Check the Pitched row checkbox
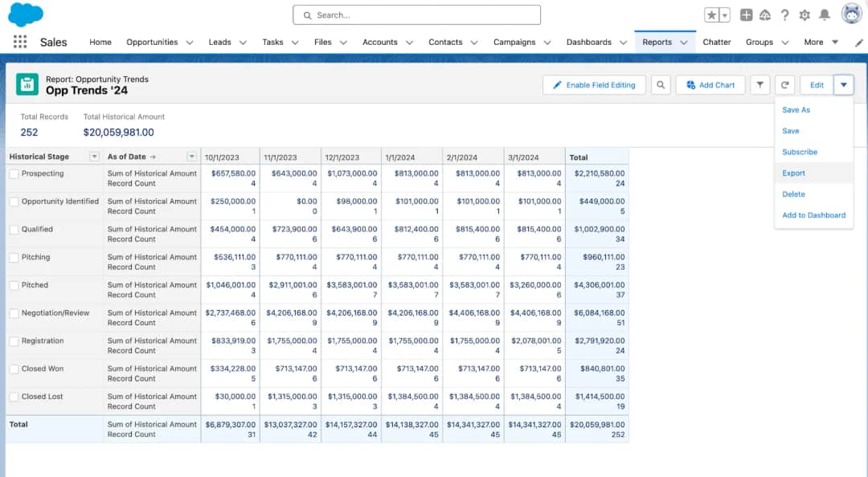This screenshot has width=868, height=477. 14,285
